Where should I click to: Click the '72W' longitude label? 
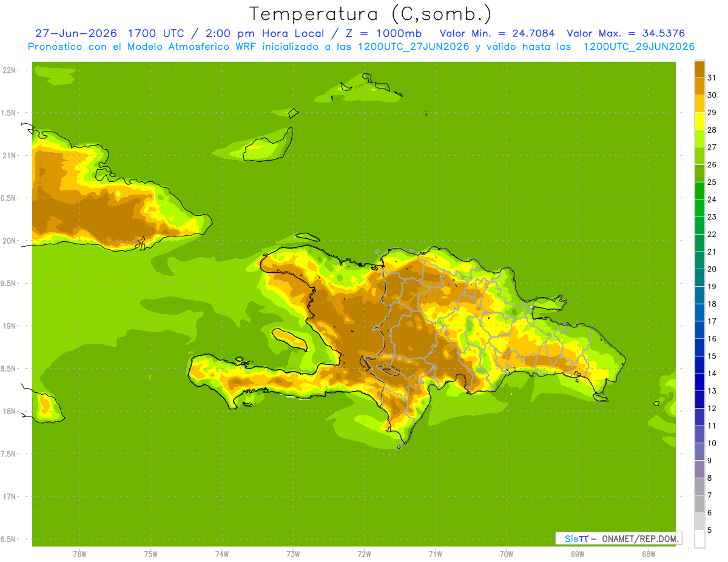pos(364,554)
